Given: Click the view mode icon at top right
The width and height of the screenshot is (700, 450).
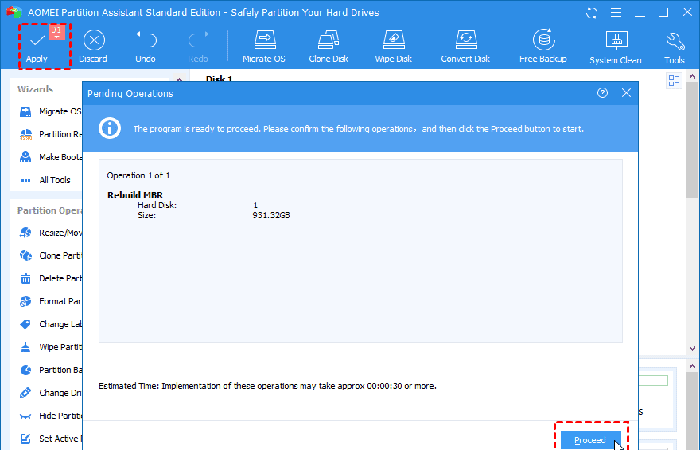Looking at the screenshot, I should 674,81.
